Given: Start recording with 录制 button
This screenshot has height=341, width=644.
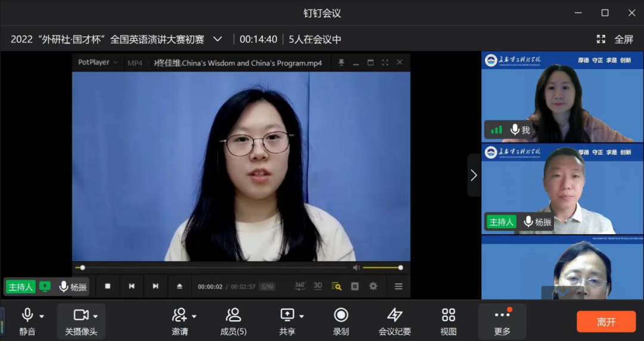Looking at the screenshot, I should pyautogui.click(x=341, y=321).
